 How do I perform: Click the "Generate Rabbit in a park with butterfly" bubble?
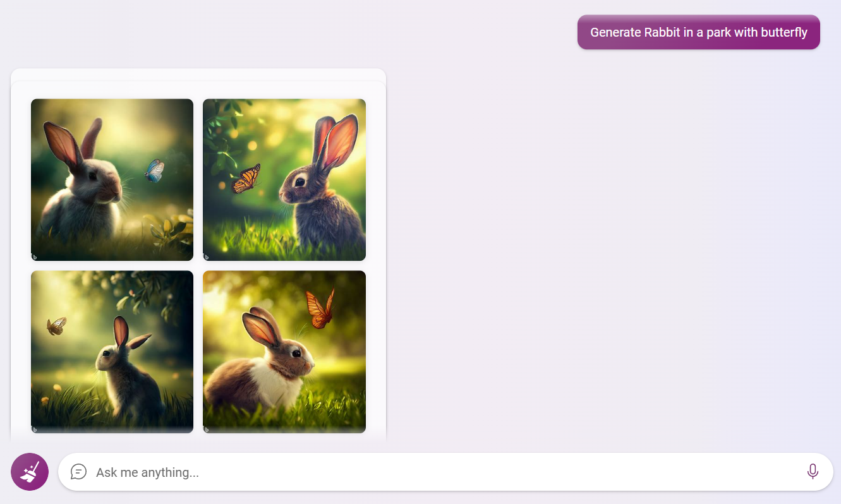[698, 32]
